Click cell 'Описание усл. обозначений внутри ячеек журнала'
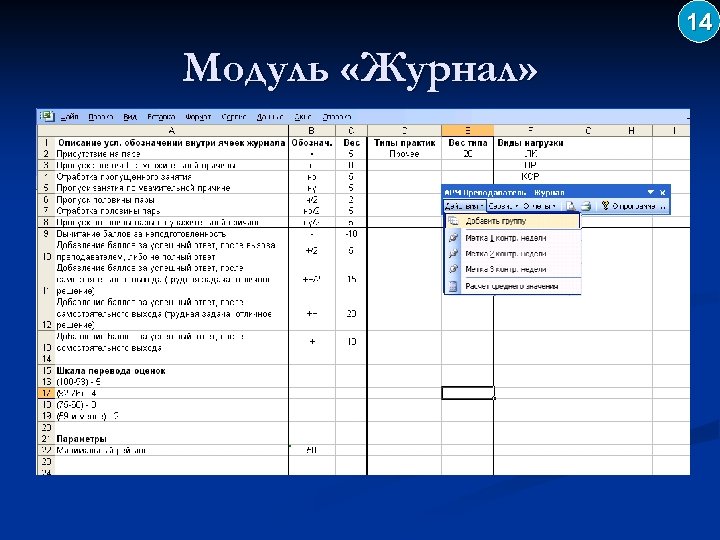The image size is (720, 540). tap(171, 143)
